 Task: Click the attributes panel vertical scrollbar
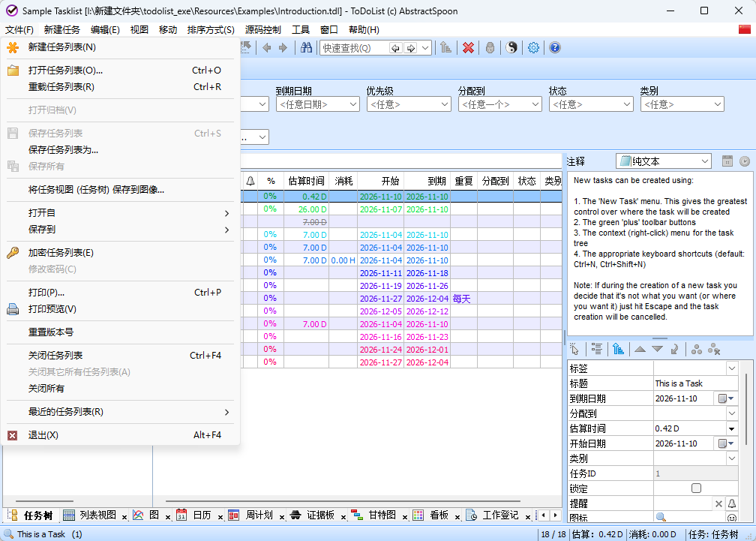[746, 410]
